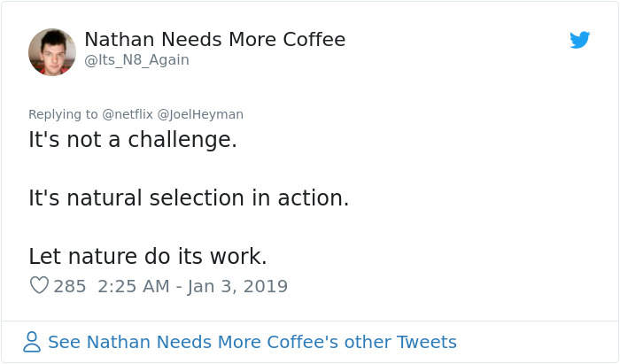See Nathan Needs More Coffee's other Tweets
This screenshot has width=620, height=364.
pyautogui.click(x=252, y=342)
